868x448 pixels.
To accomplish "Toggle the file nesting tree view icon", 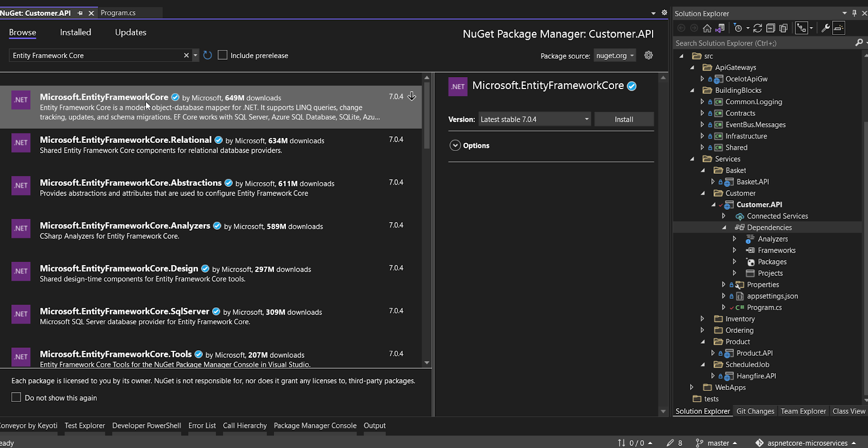I will pyautogui.click(x=801, y=28).
